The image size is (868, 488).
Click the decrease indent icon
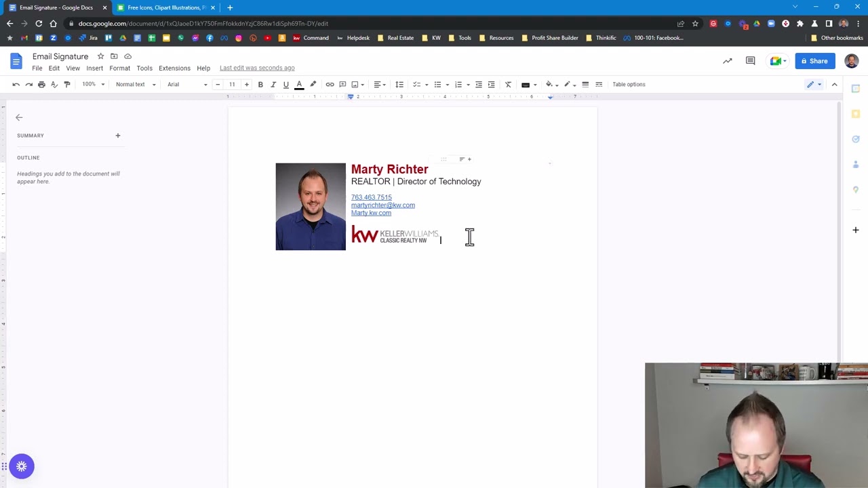pyautogui.click(x=479, y=84)
